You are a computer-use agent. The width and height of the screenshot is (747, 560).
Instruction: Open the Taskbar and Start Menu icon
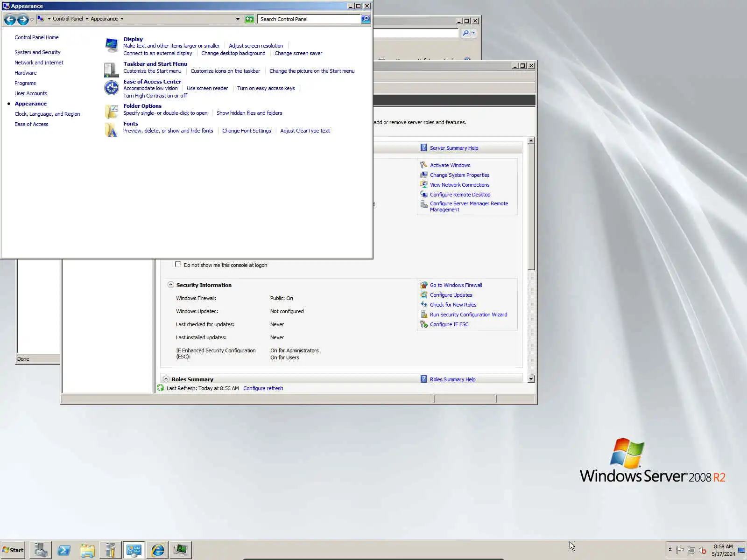tap(112, 70)
